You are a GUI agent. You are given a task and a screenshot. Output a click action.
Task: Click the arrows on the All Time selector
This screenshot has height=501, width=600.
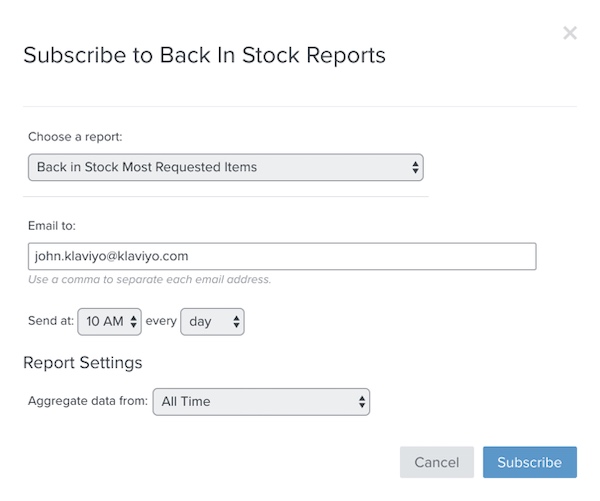pos(361,402)
